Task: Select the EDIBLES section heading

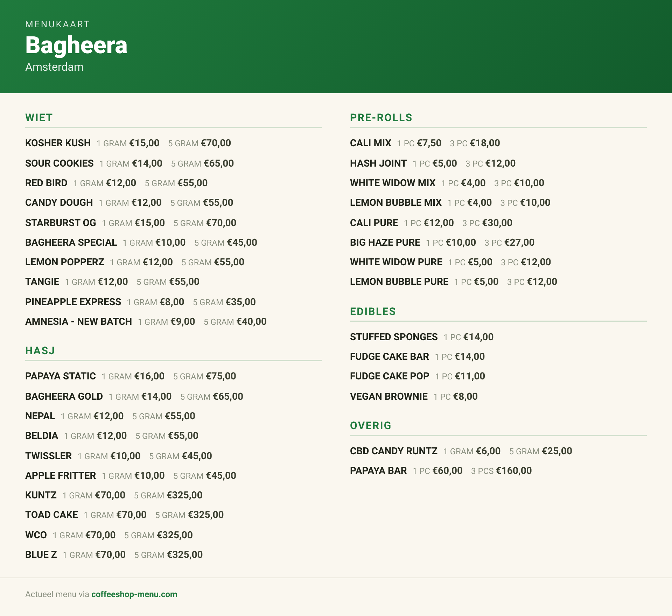Action: click(373, 311)
